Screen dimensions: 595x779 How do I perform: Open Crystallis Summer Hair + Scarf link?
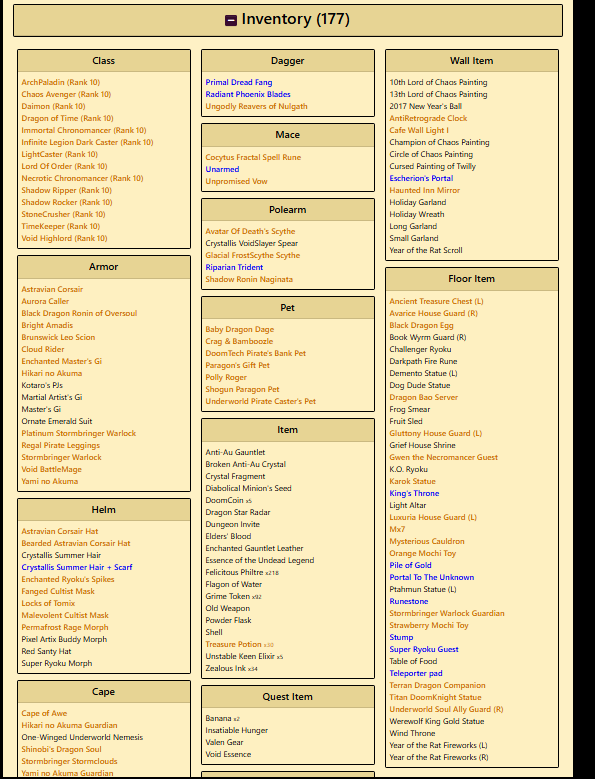pos(77,567)
